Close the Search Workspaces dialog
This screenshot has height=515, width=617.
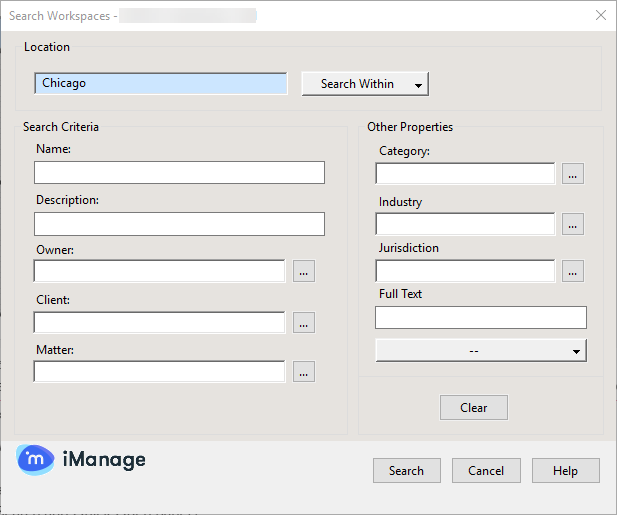600,15
